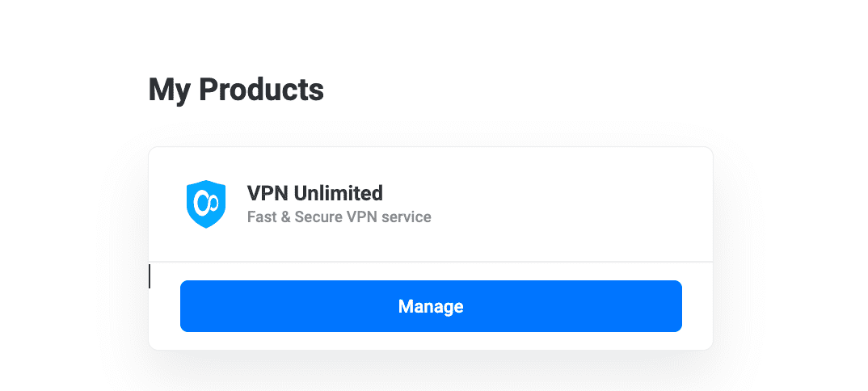Click the "Fast & Secure VPN service" subtitle

[x=339, y=217]
